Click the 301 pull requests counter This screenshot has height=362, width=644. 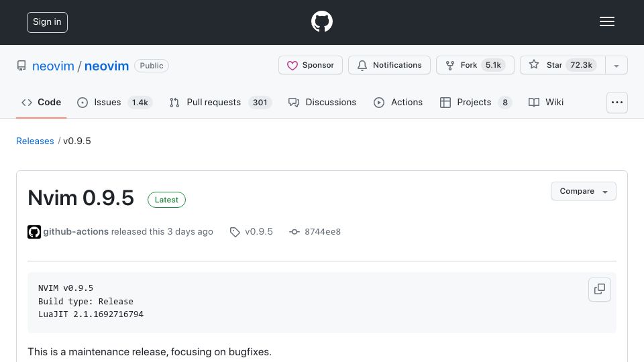pyautogui.click(x=260, y=102)
